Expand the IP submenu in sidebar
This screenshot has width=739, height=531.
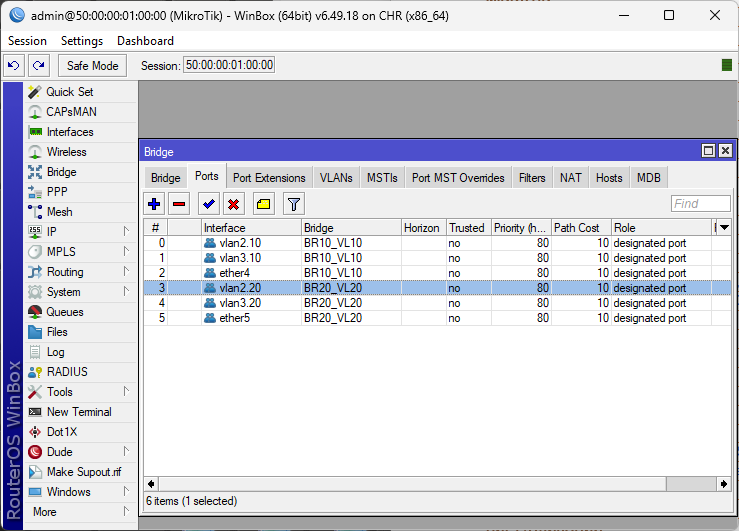pyautogui.click(x=126, y=232)
